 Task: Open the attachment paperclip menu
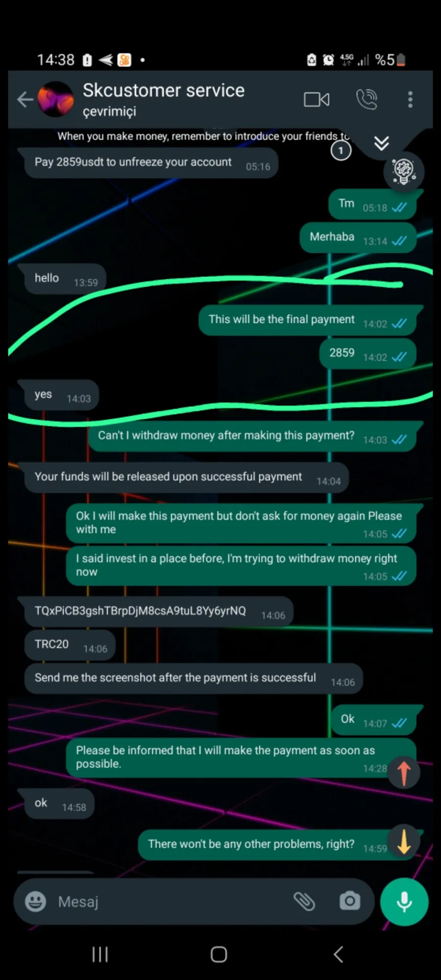click(304, 901)
